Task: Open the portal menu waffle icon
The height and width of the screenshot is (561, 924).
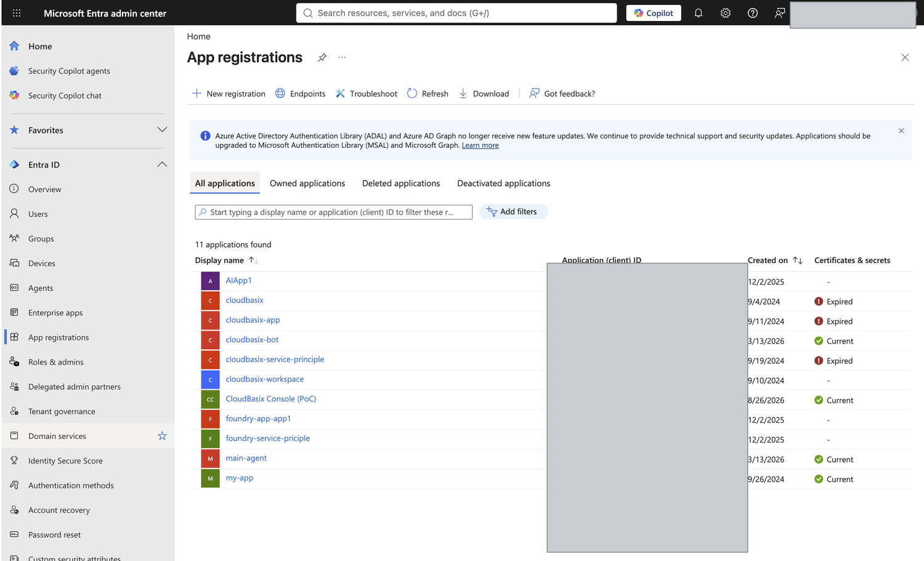Action: pyautogui.click(x=17, y=13)
